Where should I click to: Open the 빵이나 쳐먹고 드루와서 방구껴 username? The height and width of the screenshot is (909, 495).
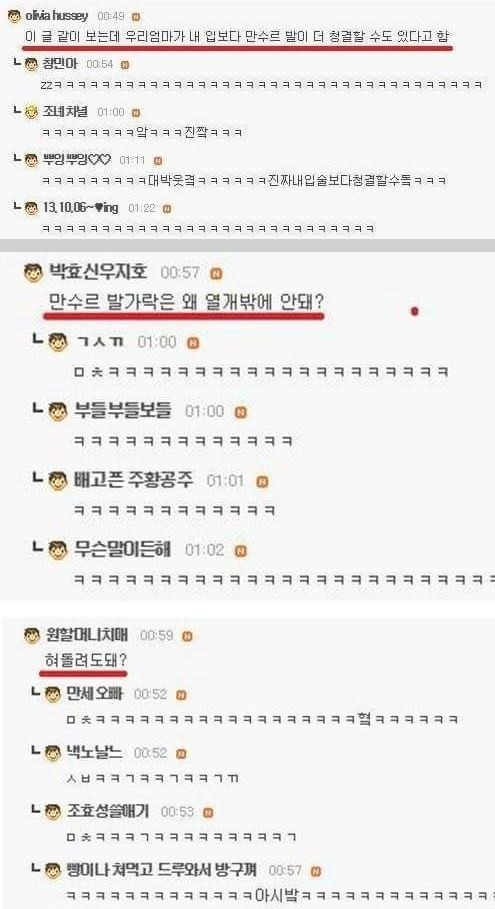coord(162,870)
